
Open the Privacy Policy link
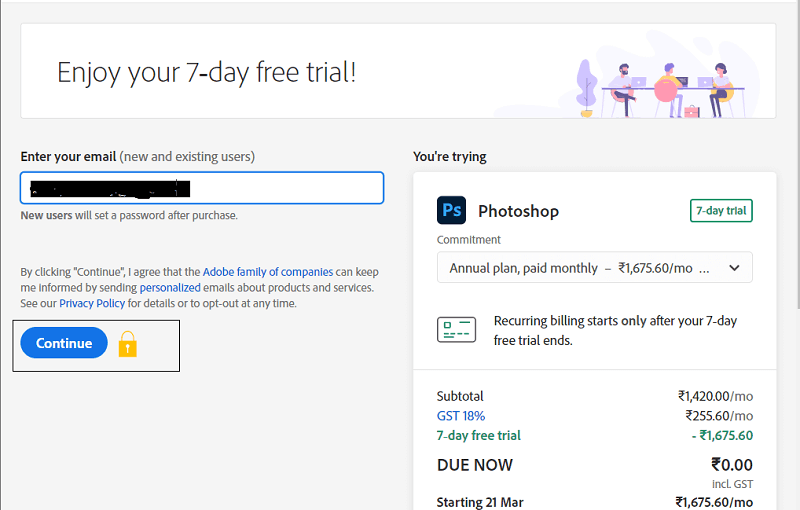pyautogui.click(x=92, y=303)
